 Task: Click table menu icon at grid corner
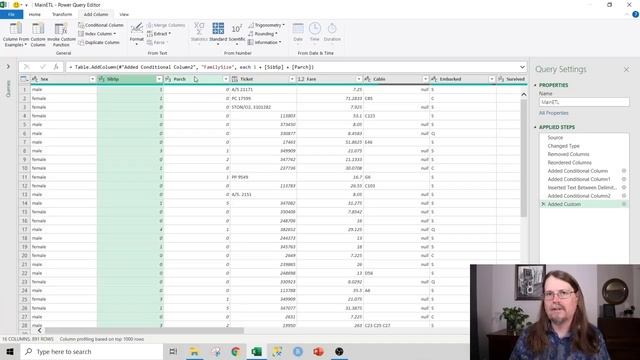[x=24, y=79]
